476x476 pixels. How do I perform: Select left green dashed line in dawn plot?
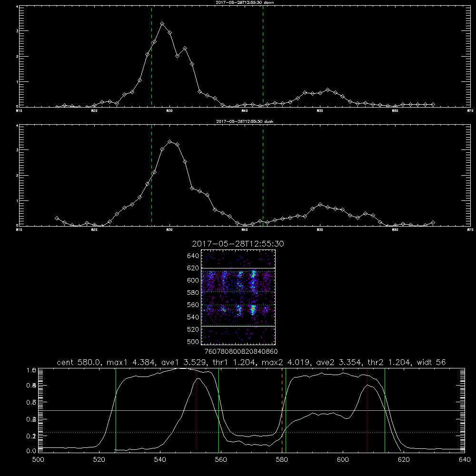(151, 56)
